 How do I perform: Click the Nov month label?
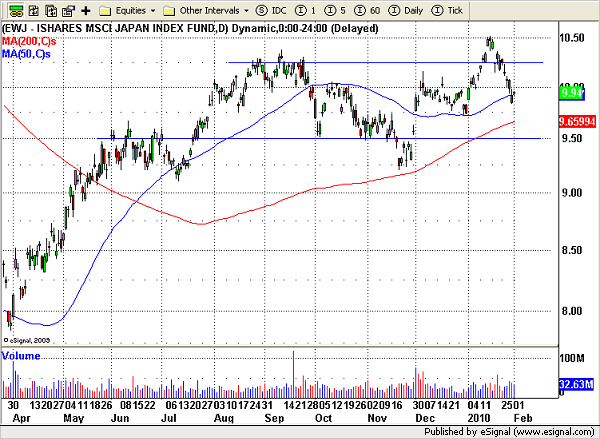point(377,418)
